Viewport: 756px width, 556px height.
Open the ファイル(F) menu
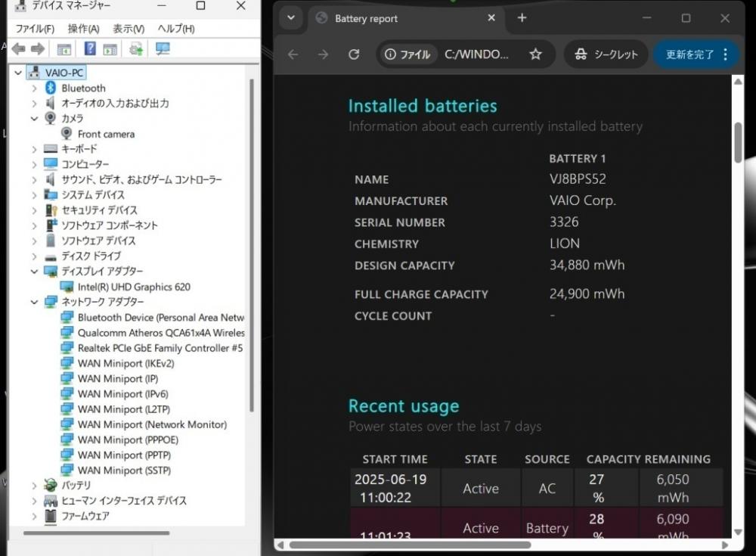(x=35, y=29)
